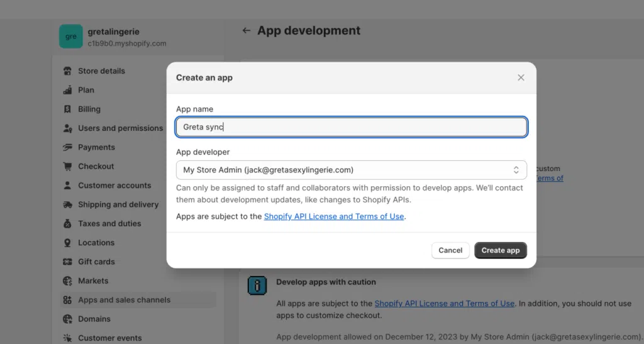Click the Billing receipt icon in sidebar

point(67,109)
